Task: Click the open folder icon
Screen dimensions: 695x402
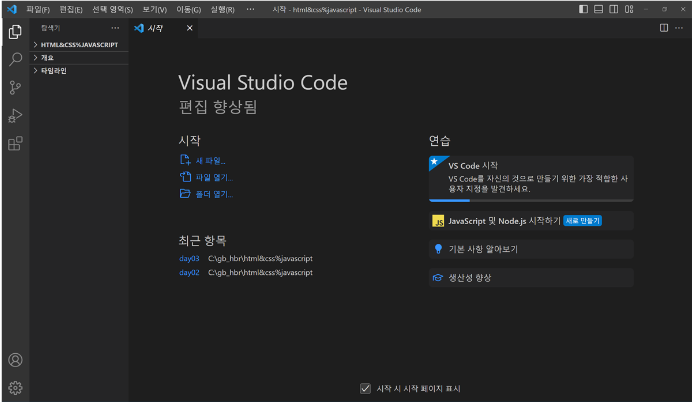Action: (185, 193)
